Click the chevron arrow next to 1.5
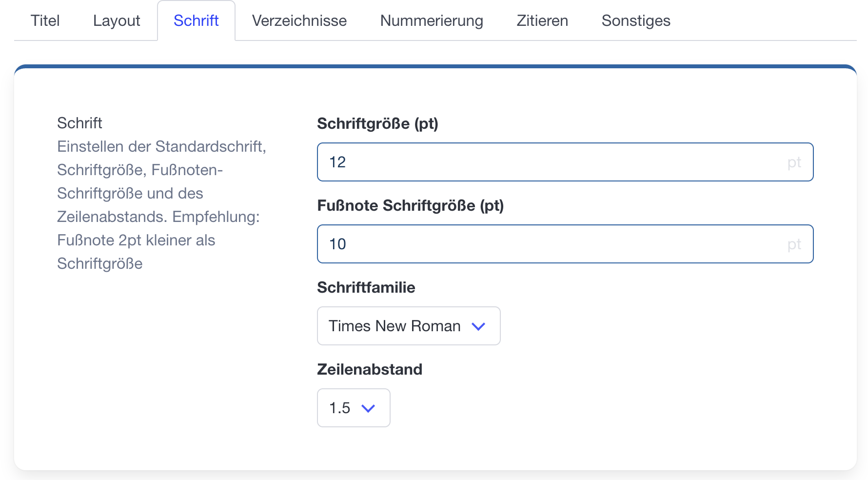The height and width of the screenshot is (480, 868). coord(368,408)
